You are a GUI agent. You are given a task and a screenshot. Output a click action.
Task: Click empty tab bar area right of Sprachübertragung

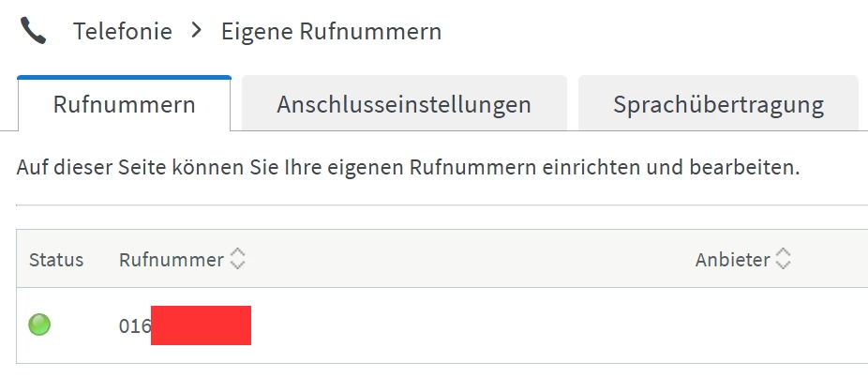pos(863,104)
